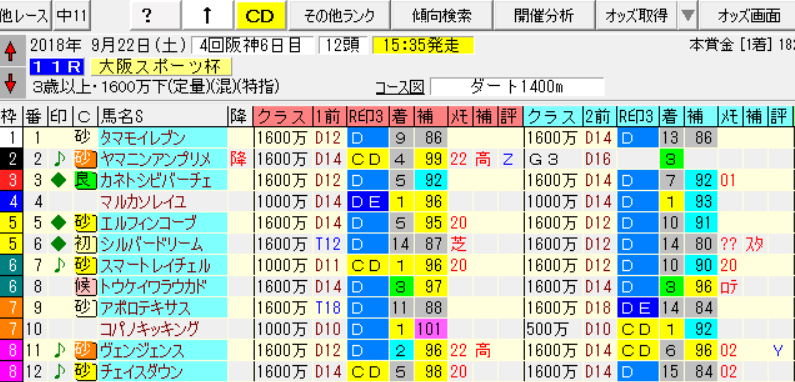
Task: Click the pink 101 rating for コパノキッキング
Action: (x=431, y=330)
